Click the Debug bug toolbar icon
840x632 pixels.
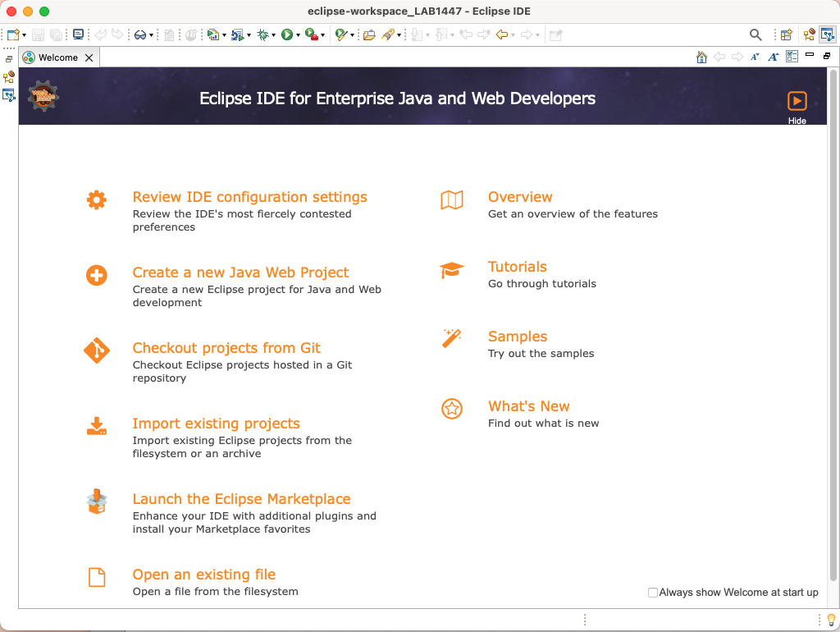click(x=262, y=34)
